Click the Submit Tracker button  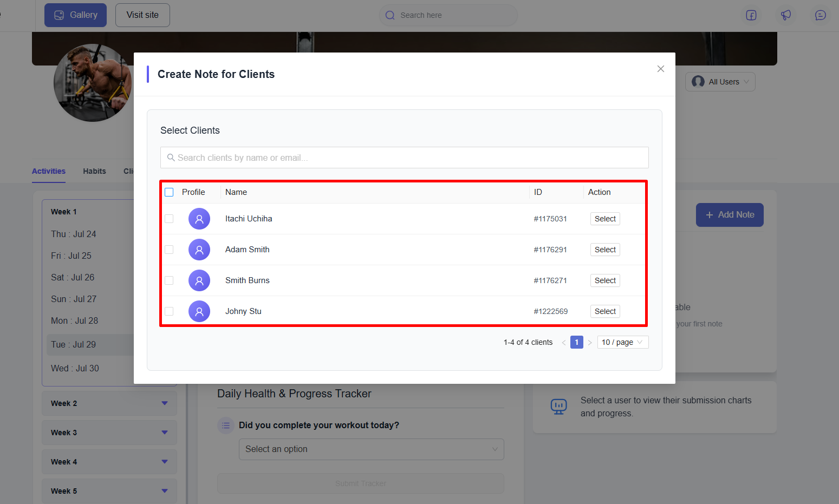pyautogui.click(x=361, y=483)
